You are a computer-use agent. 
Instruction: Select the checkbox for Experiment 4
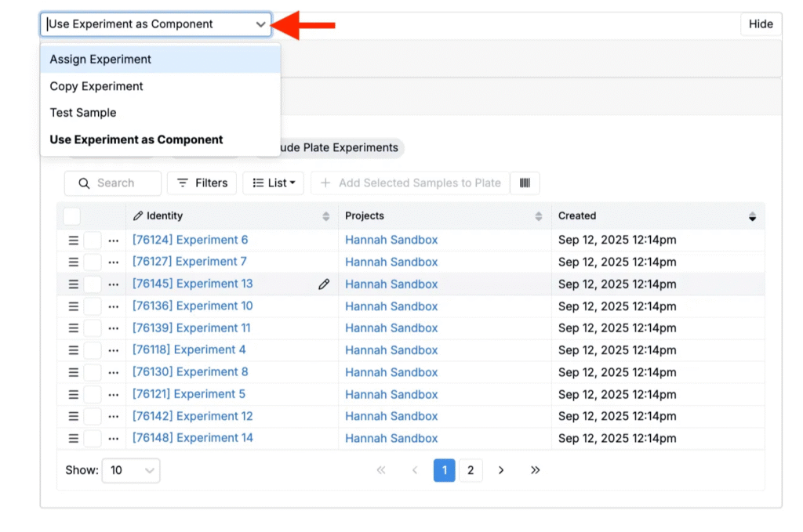93,350
